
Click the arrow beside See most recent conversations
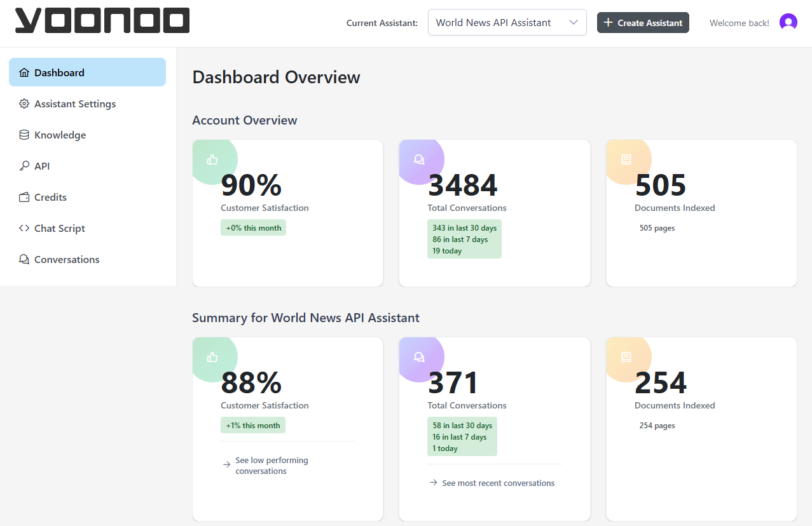[434, 483]
